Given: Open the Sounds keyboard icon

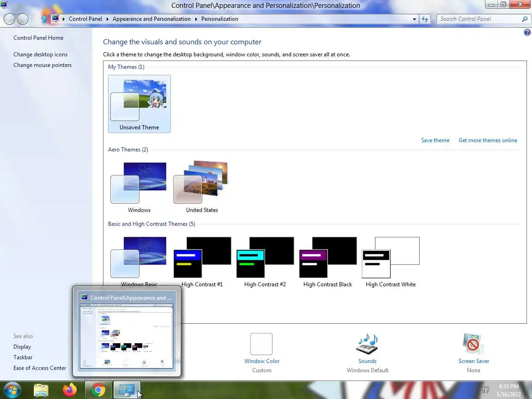Looking at the screenshot, I should pyautogui.click(x=368, y=344).
